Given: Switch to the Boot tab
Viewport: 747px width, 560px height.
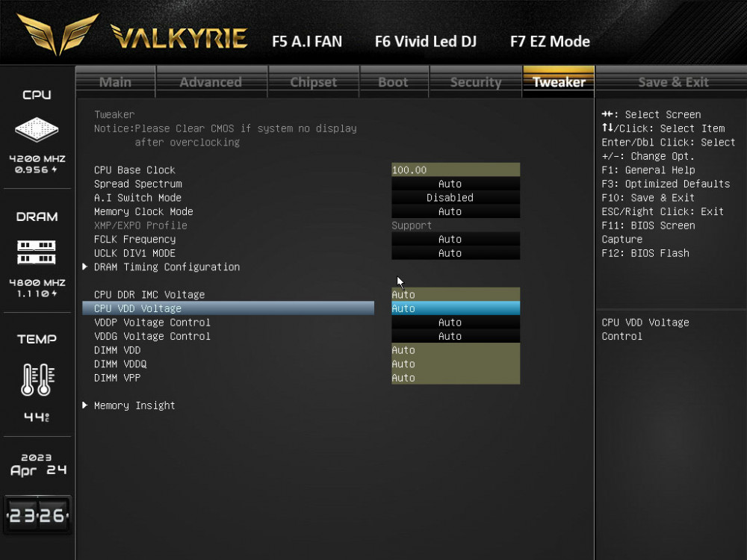Looking at the screenshot, I should tap(393, 82).
